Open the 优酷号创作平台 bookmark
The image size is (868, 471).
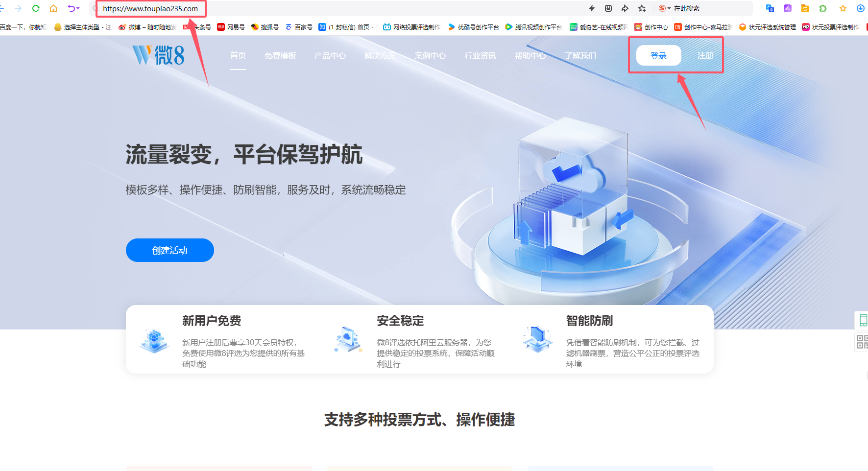(x=473, y=27)
